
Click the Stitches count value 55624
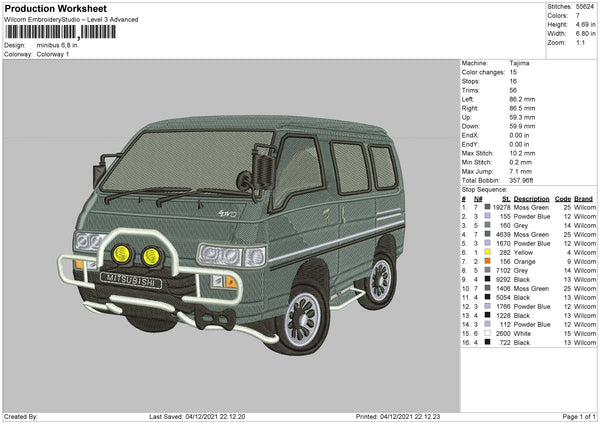tap(587, 5)
